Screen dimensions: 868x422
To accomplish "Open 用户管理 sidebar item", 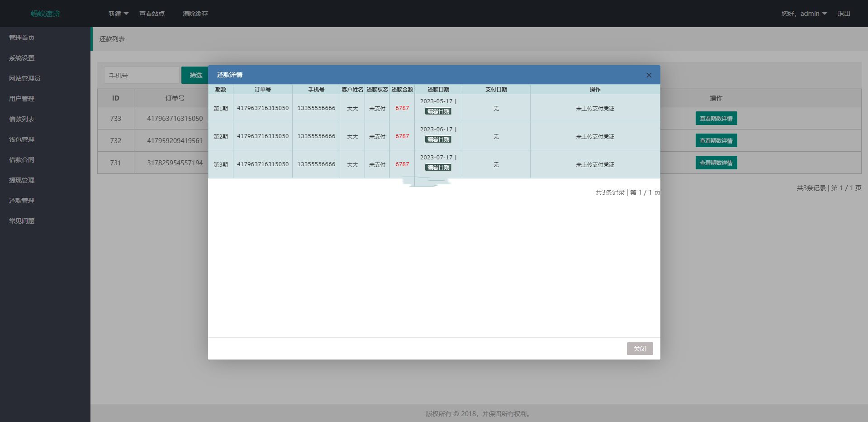I will 22,99.
